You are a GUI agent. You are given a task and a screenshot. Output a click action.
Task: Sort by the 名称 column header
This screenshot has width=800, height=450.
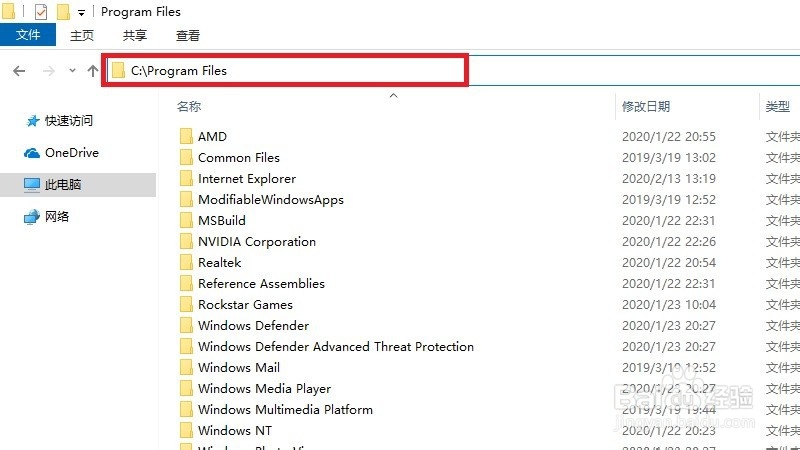pyautogui.click(x=189, y=107)
